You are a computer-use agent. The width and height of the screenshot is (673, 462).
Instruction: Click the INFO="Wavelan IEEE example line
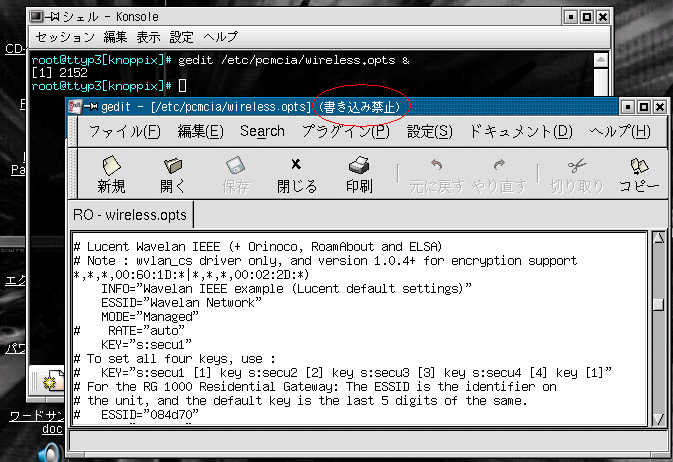[287, 289]
